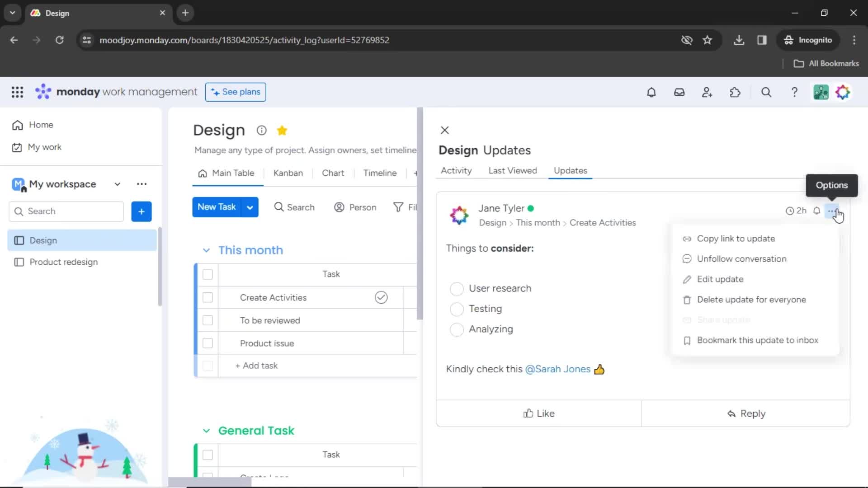The width and height of the screenshot is (868, 488).
Task: Click the update's bell reminder icon
Action: [816, 211]
